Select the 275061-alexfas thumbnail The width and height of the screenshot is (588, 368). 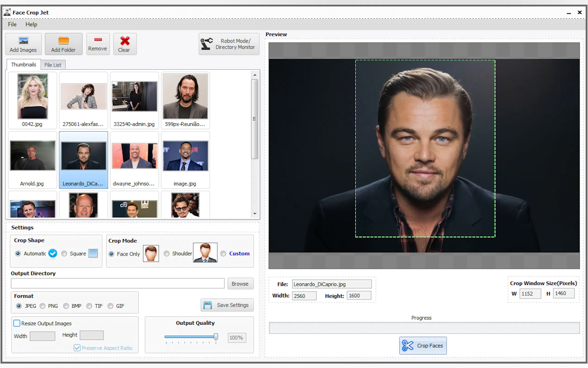tap(83, 100)
